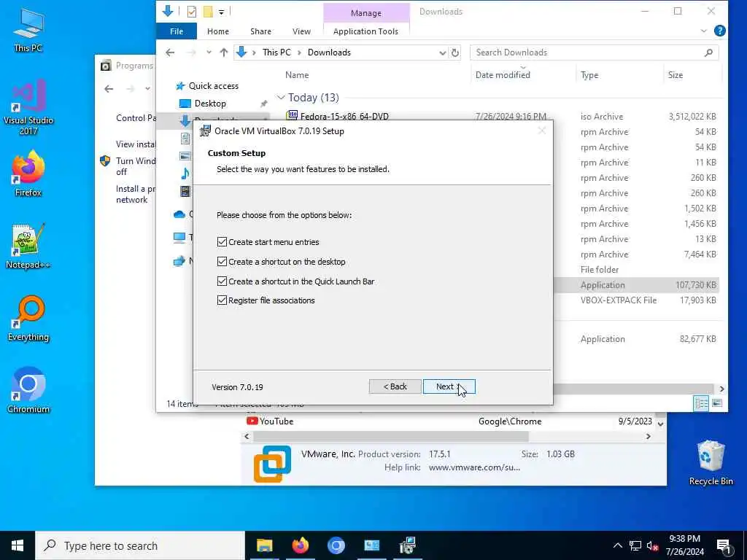Viewport: 747px width, 560px height.
Task: Click OneDrive cloud icon in navigation pane
Action: click(179, 214)
